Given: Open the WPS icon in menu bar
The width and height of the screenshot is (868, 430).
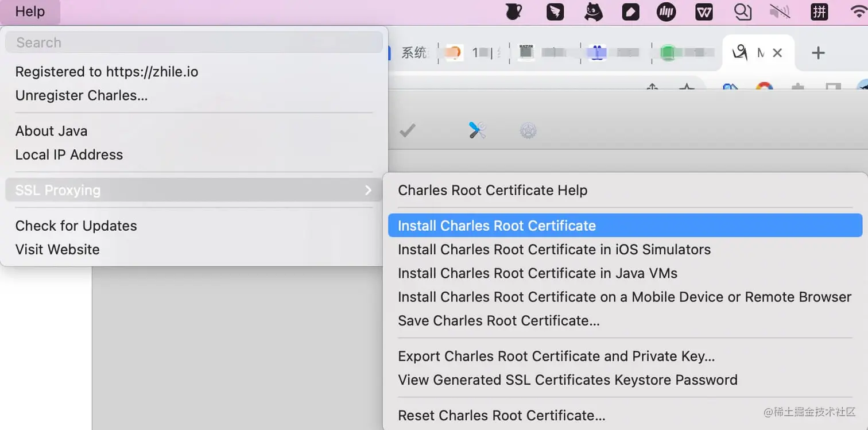Looking at the screenshot, I should tap(704, 11).
